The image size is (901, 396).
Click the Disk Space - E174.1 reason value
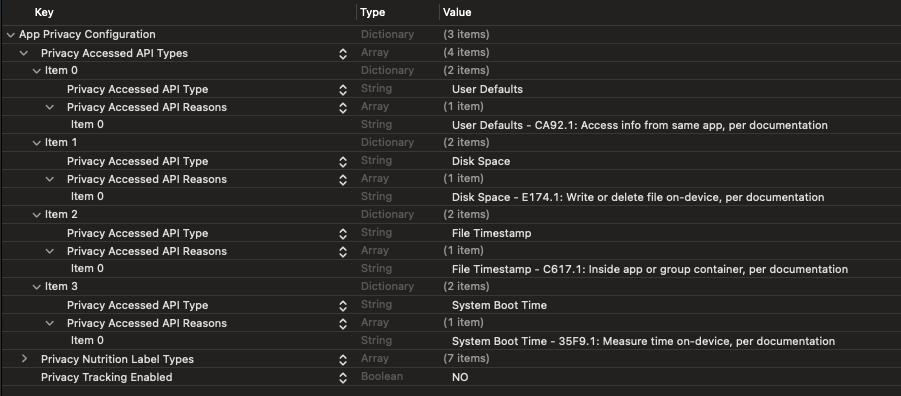[x=638, y=197]
